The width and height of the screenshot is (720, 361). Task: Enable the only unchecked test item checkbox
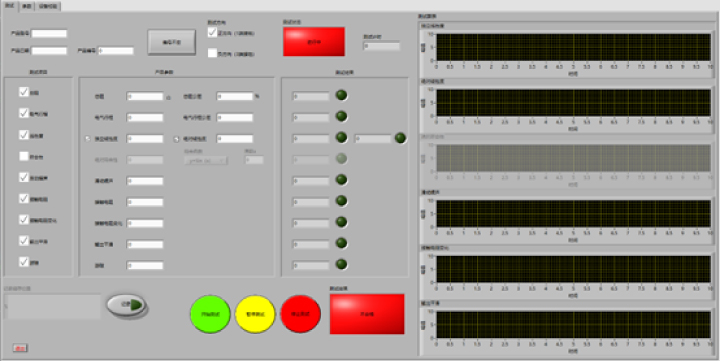click(24, 156)
